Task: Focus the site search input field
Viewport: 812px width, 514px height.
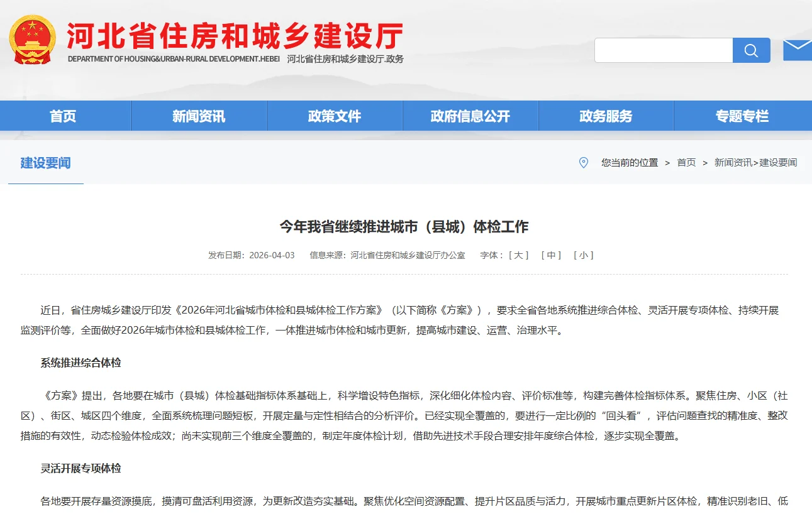Action: [x=664, y=50]
